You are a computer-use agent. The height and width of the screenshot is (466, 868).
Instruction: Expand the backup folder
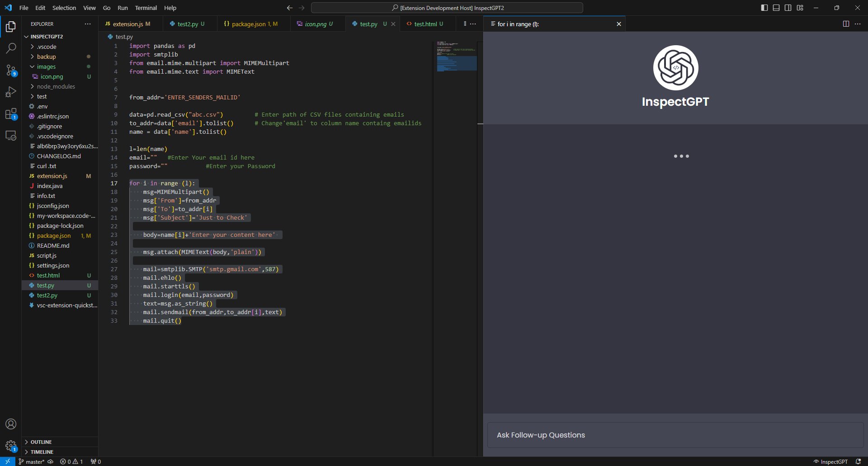61,56
